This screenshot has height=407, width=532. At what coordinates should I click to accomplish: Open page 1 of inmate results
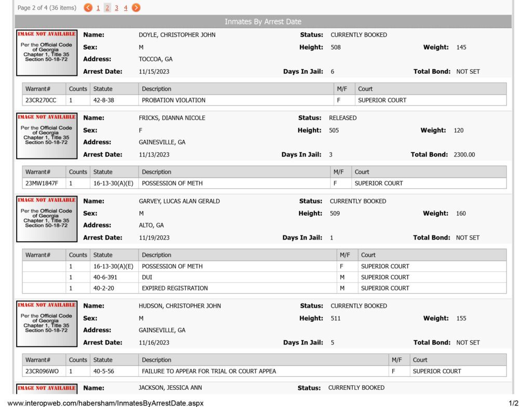pos(98,8)
